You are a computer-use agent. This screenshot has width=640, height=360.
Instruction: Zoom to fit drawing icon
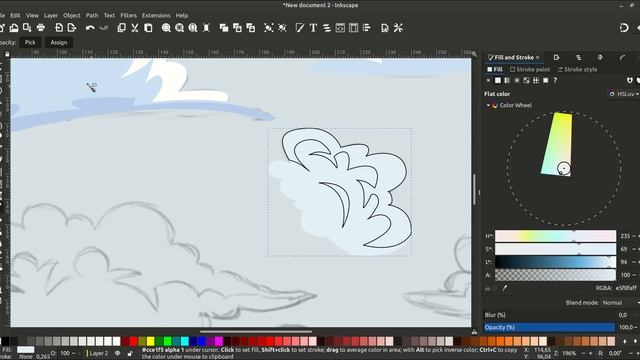coord(180,28)
